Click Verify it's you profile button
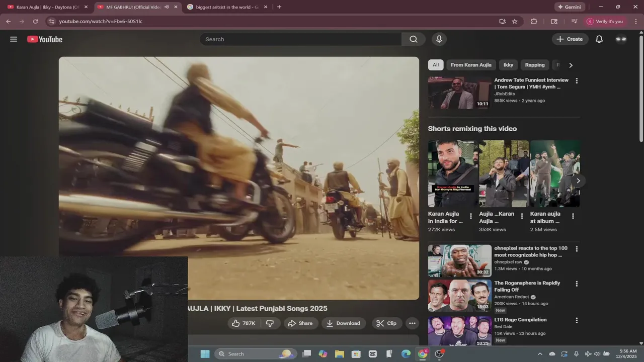Viewport: 644px width, 362px height. [x=605, y=22]
